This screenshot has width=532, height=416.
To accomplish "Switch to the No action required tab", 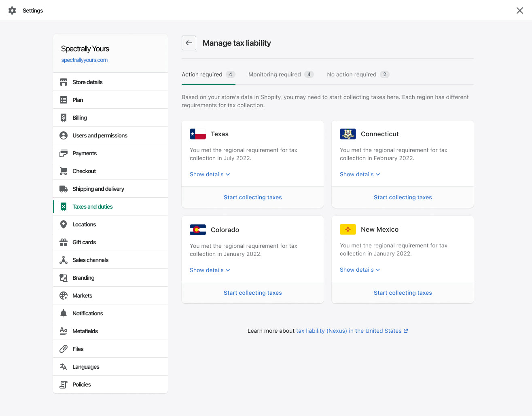I will pos(352,74).
